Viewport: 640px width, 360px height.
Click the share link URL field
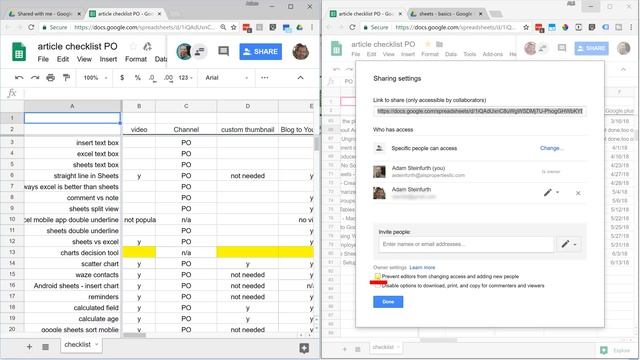pos(479,111)
